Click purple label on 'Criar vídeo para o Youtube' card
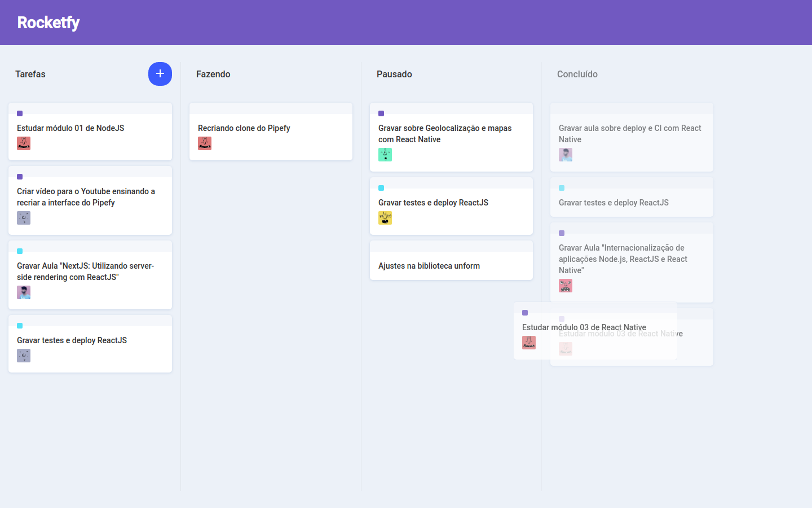 click(20, 177)
